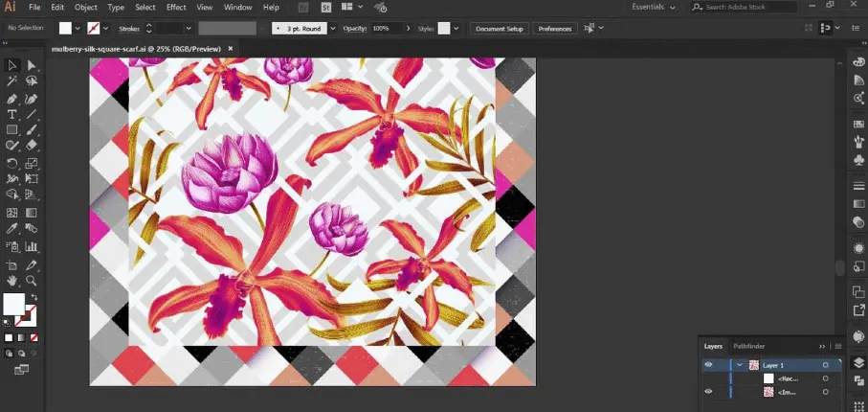The image size is (868, 412).
Task: Switch to the Pathfinder tab
Action: 748,346
